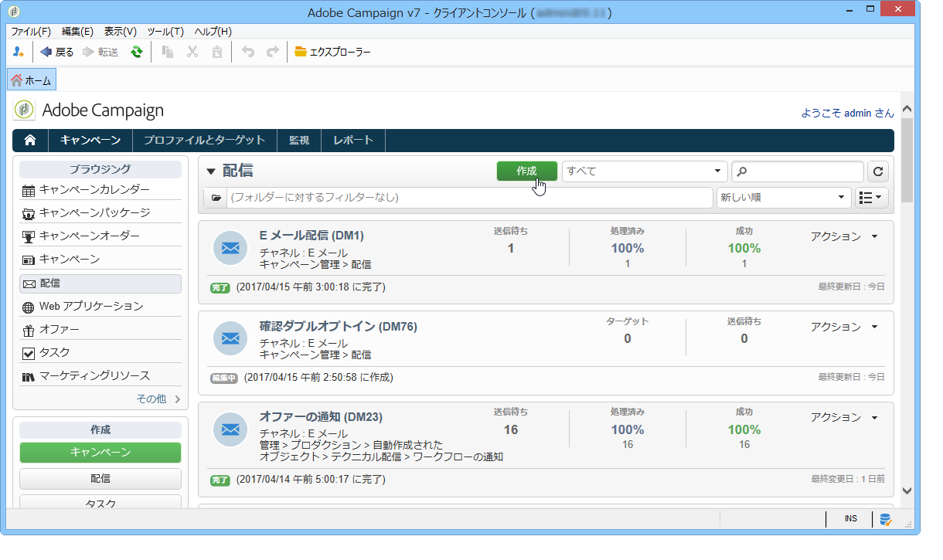943x560 pixels.
Task: Click the search input field
Action: point(798,171)
